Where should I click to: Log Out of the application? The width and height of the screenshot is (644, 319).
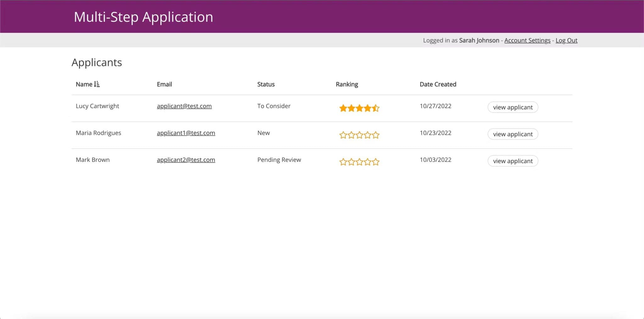tap(566, 40)
